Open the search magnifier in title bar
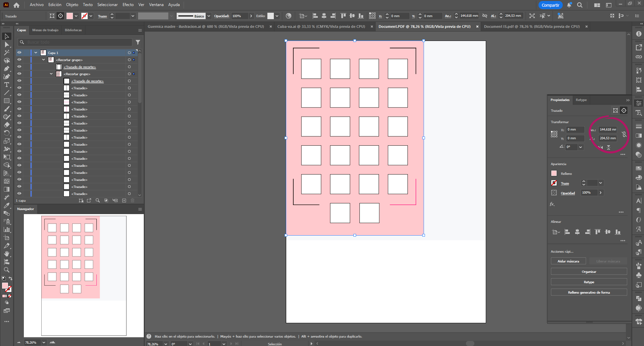This screenshot has width=644, height=346. [580, 5]
